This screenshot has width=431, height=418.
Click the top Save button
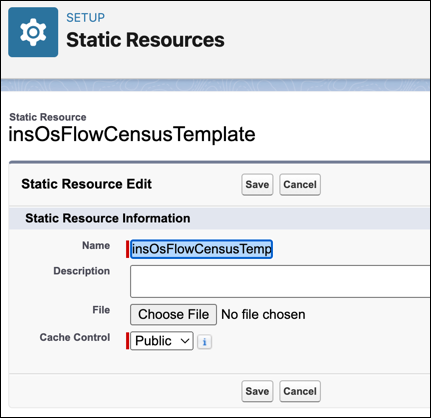point(257,184)
